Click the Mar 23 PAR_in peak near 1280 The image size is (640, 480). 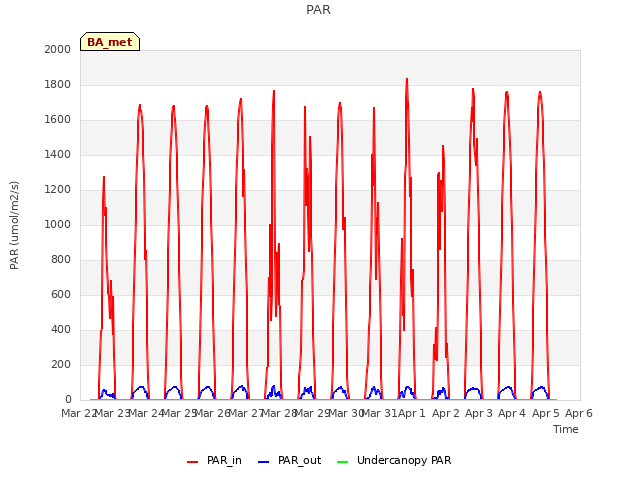point(104,177)
